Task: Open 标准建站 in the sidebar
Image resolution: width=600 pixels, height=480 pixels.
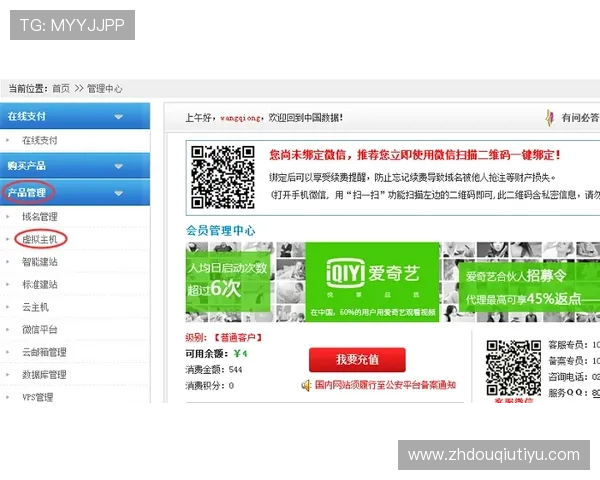Action: (x=39, y=284)
